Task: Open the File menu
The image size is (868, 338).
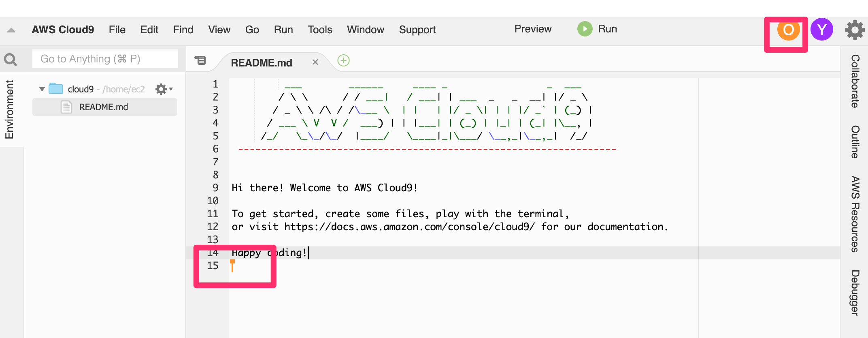Action: [x=117, y=30]
